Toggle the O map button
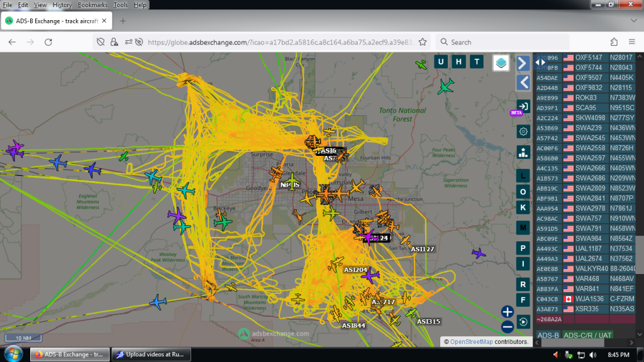 point(523,192)
